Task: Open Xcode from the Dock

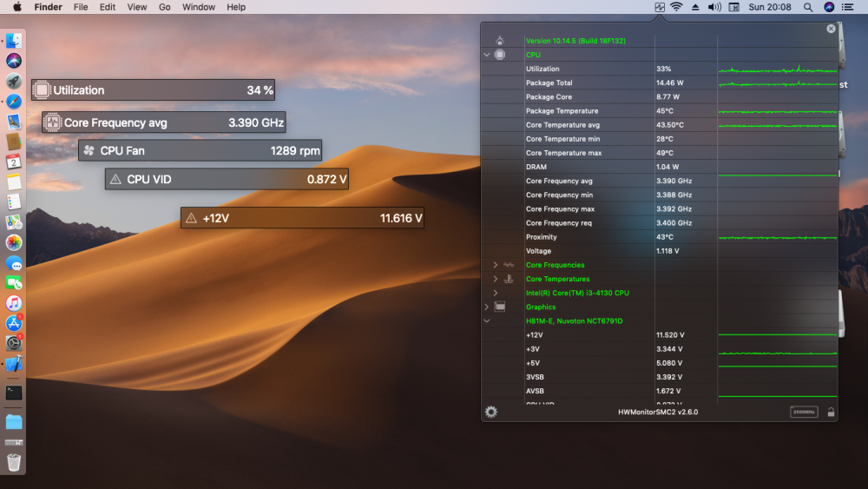Action: [x=14, y=364]
